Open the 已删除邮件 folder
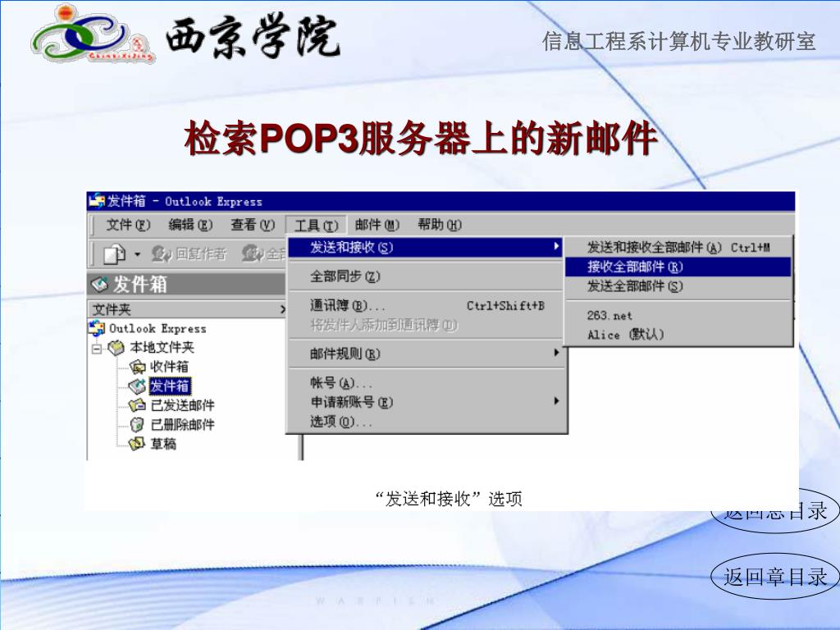 [x=183, y=425]
